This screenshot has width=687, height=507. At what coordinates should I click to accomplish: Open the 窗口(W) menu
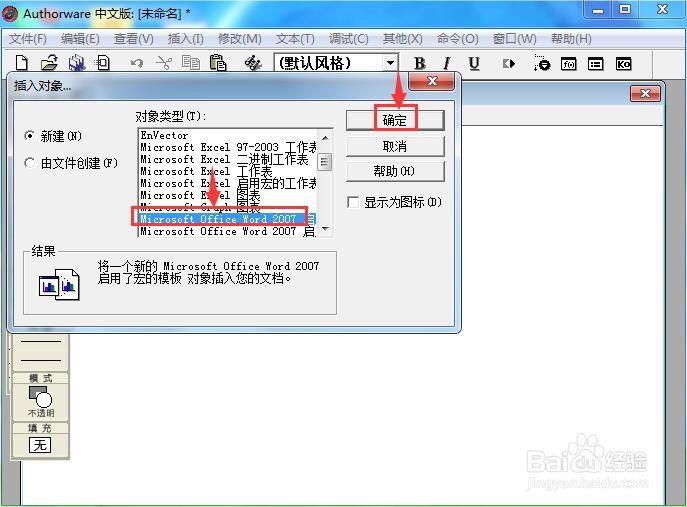click(x=514, y=39)
